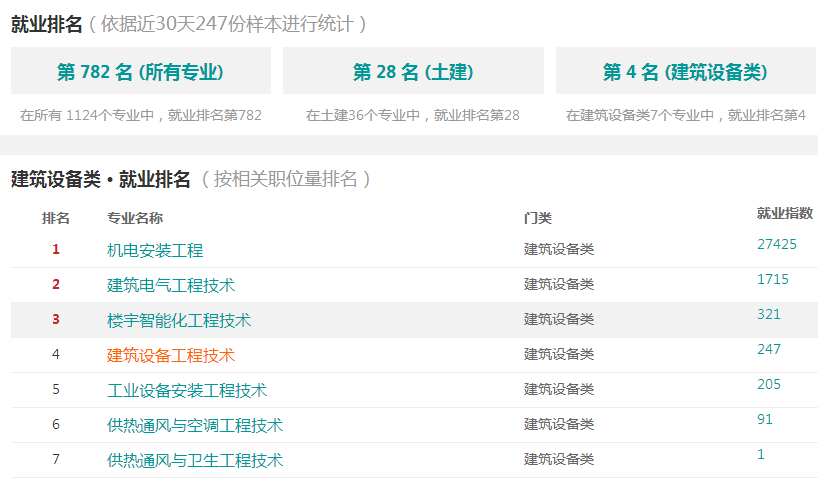Click the 建筑设备类 · 就业排名 section heading
818x480 pixels.
point(101,179)
